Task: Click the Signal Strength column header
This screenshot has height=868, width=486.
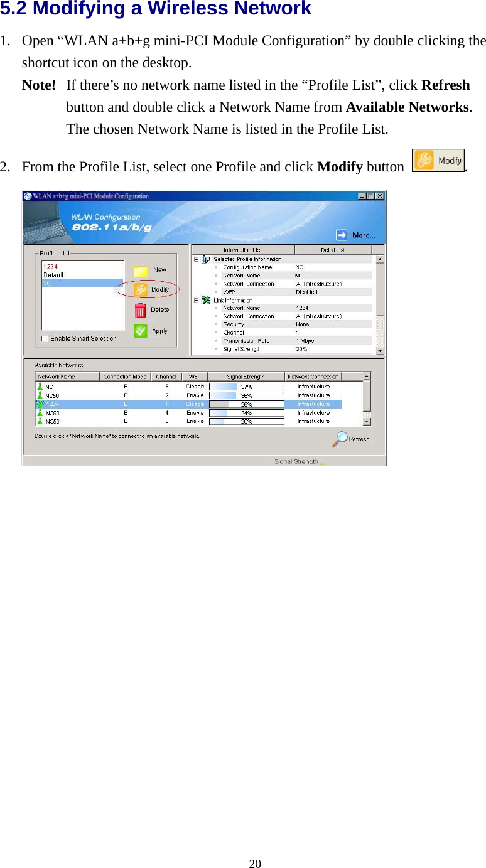Action: (x=246, y=377)
